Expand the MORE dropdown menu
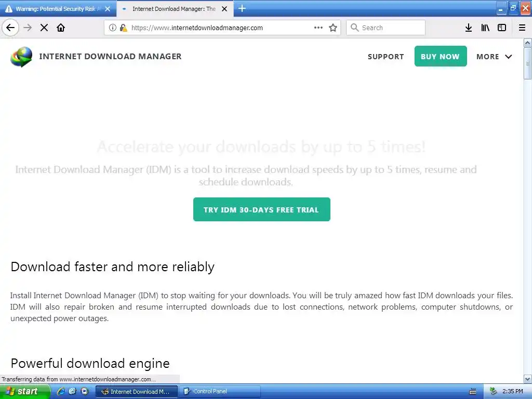 coord(494,57)
